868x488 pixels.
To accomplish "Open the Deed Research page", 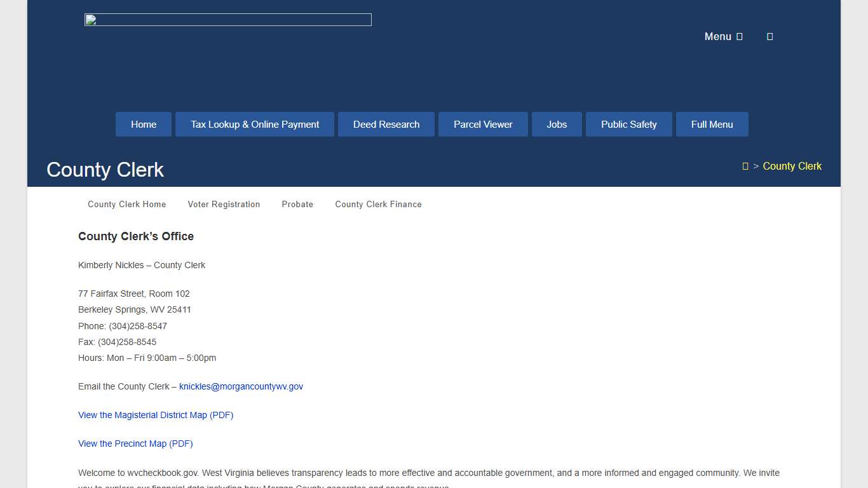I will (x=386, y=125).
